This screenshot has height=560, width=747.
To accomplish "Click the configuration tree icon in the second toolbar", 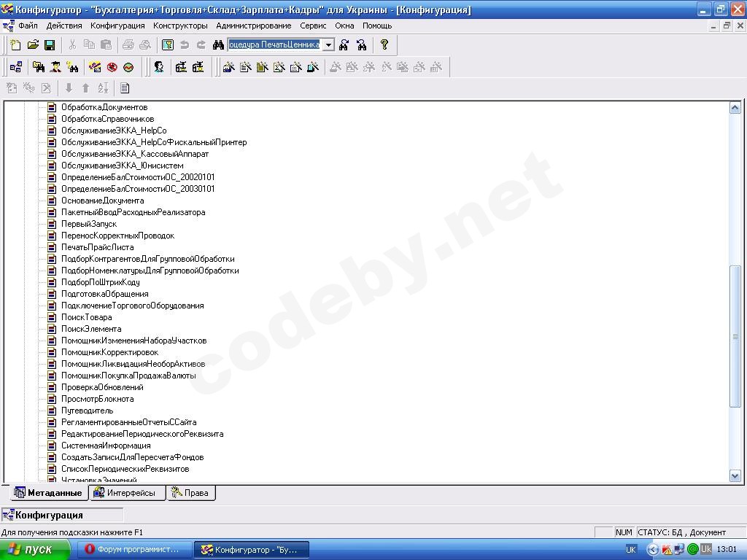I will [16, 67].
